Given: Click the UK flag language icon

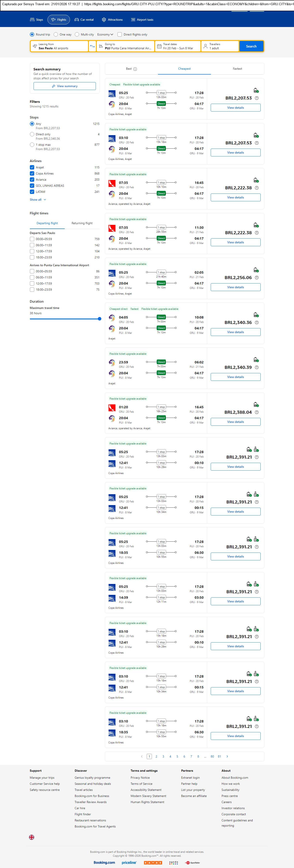Looking at the screenshot, I should tap(32, 837).
